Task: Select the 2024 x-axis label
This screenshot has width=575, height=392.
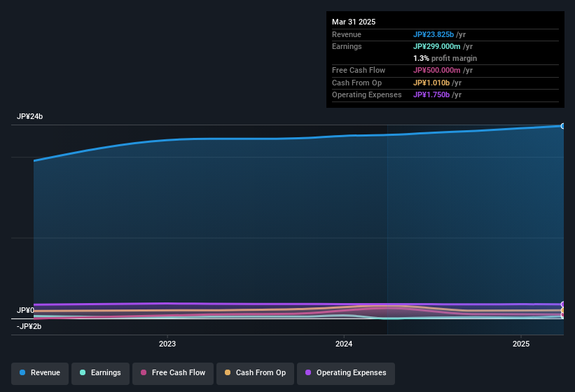Action: point(344,344)
